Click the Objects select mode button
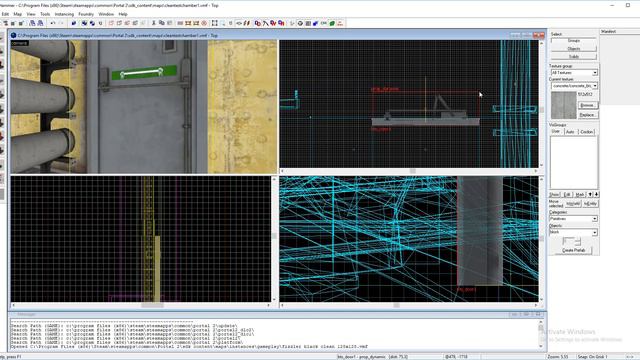 point(573,49)
